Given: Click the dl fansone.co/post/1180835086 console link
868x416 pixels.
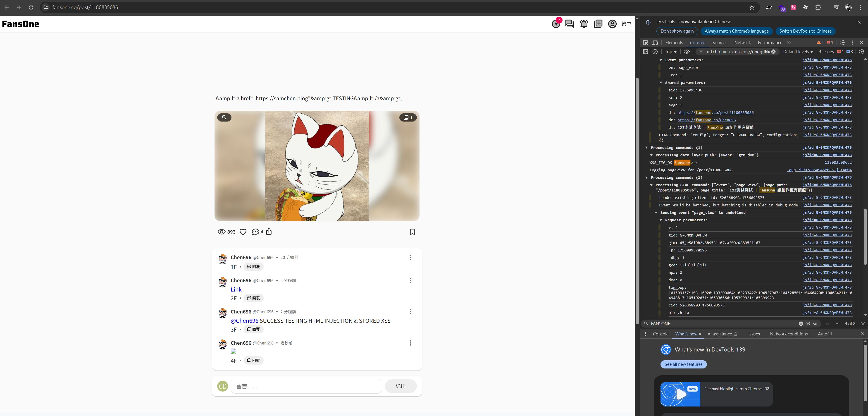Looking at the screenshot, I should (x=715, y=112).
